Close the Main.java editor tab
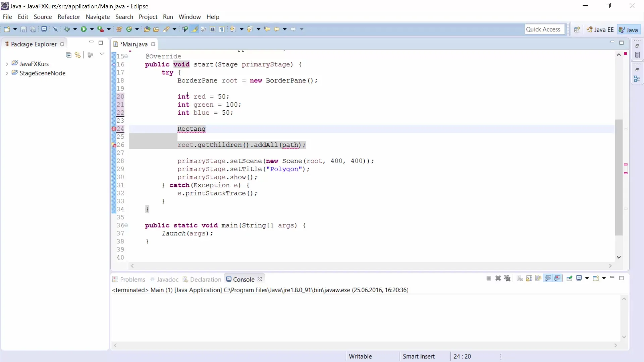 coord(153,44)
